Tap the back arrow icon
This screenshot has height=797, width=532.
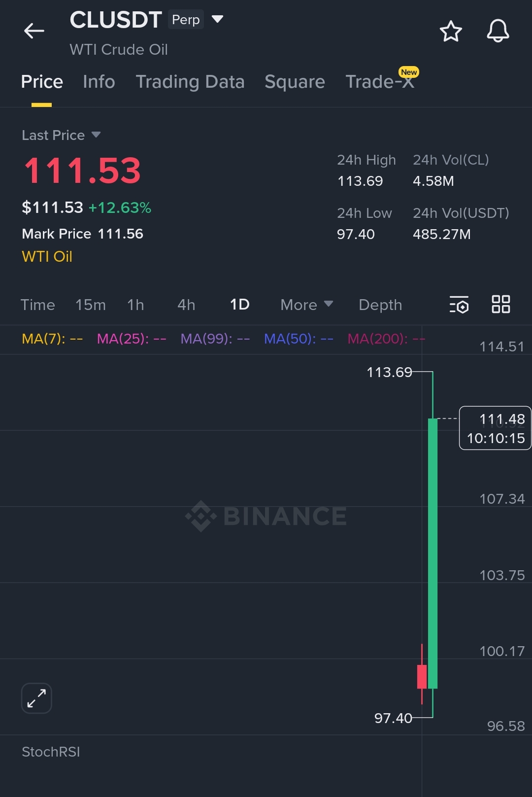[x=34, y=31]
